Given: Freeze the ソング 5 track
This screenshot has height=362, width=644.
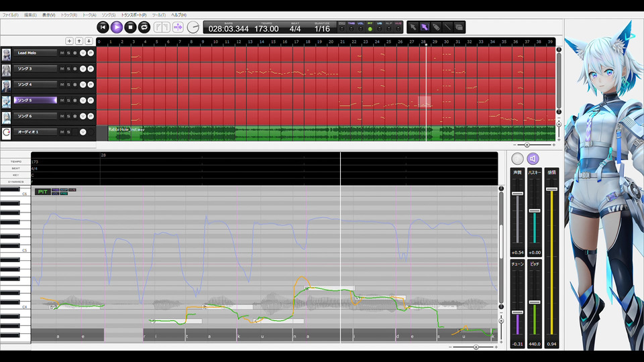Looking at the screenshot, I should [74, 100].
